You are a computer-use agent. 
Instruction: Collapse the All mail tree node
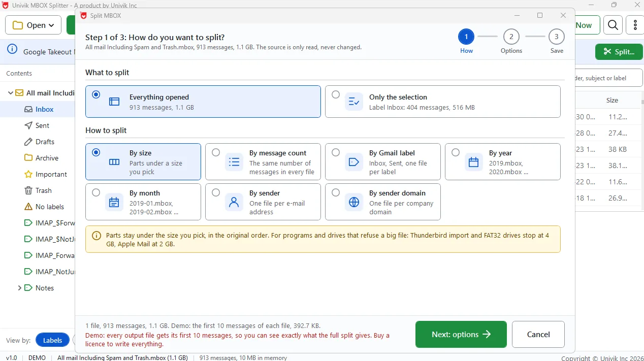(10, 93)
